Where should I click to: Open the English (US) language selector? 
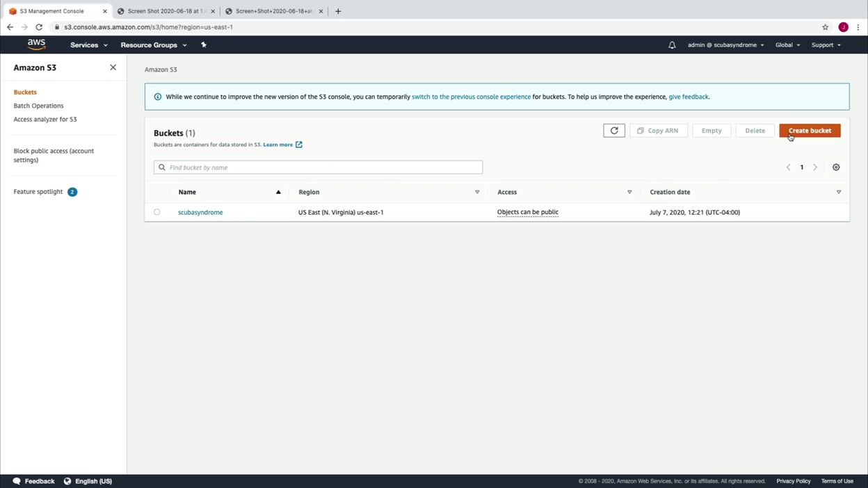point(93,481)
